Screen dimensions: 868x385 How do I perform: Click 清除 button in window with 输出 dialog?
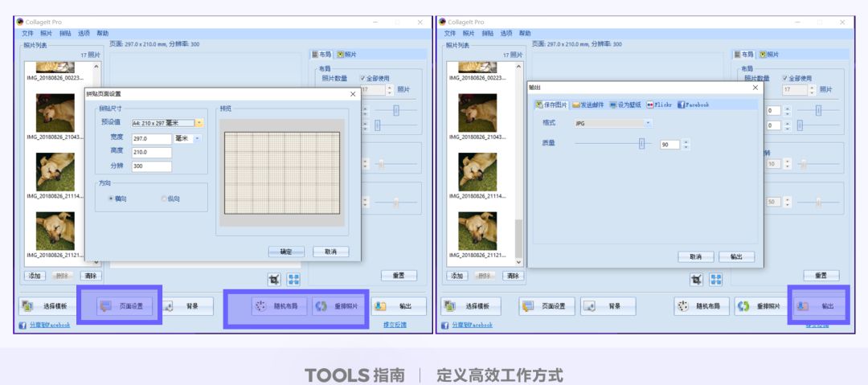tap(513, 276)
